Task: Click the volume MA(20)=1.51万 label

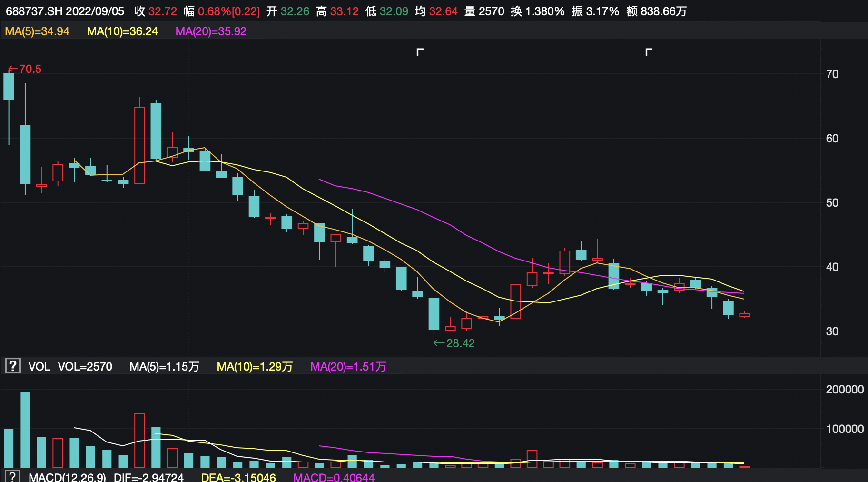Action: tap(348, 367)
